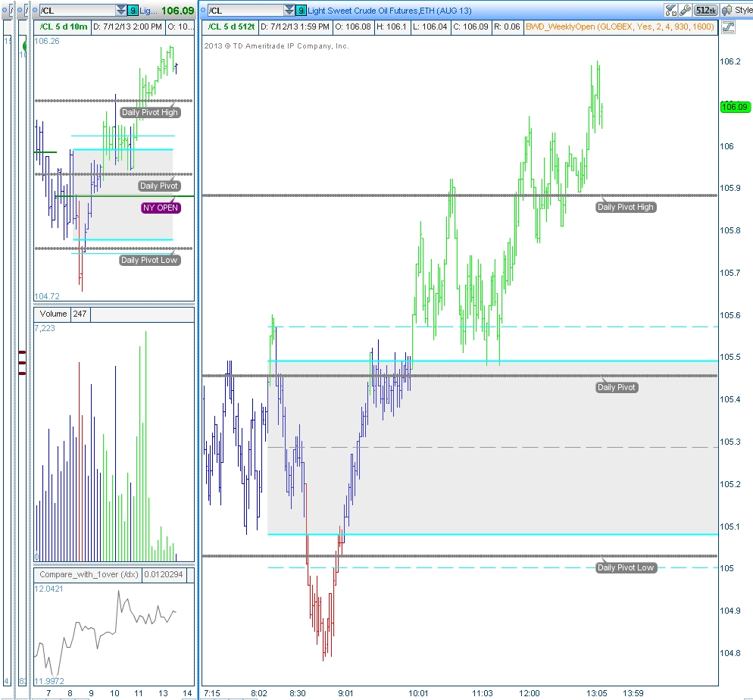
Task: Click the C: 106.09 close value
Action: point(471,27)
